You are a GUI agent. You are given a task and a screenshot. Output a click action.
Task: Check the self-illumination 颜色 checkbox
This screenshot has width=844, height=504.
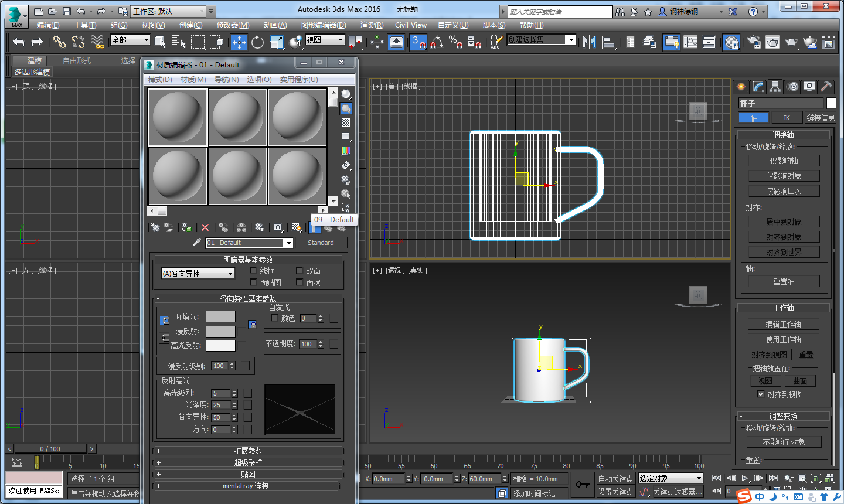click(x=274, y=318)
